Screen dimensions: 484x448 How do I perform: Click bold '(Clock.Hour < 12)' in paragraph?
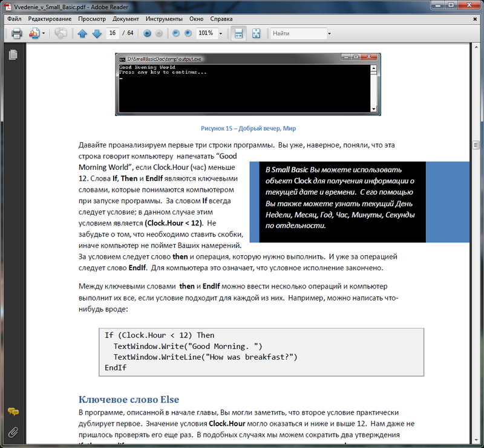174,223
